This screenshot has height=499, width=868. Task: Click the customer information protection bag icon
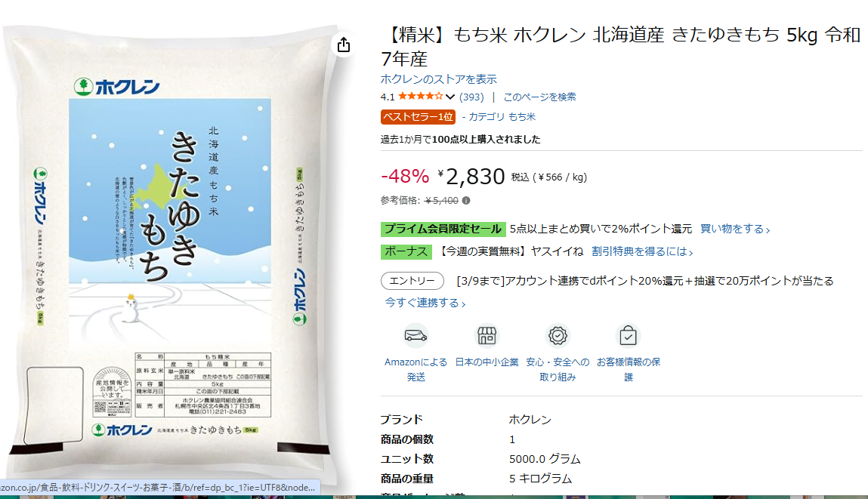[x=629, y=335]
